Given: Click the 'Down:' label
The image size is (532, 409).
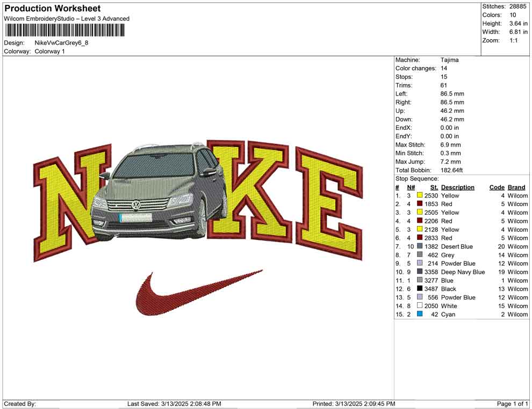Looking at the screenshot, I should [x=404, y=119].
